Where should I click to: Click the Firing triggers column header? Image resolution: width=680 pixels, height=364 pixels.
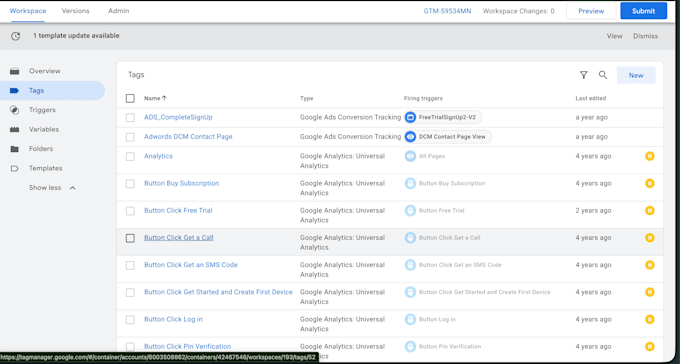(x=423, y=98)
